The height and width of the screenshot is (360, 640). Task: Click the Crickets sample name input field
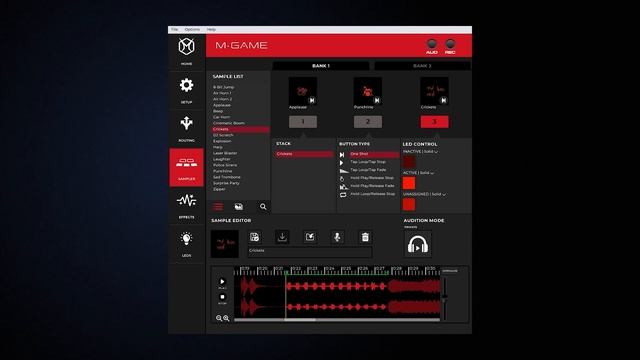310,251
